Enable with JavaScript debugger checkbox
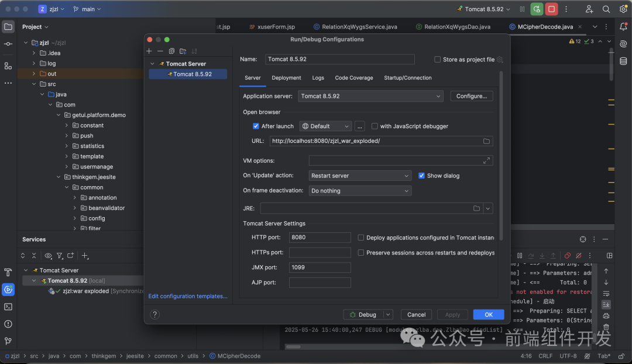 pyautogui.click(x=375, y=126)
